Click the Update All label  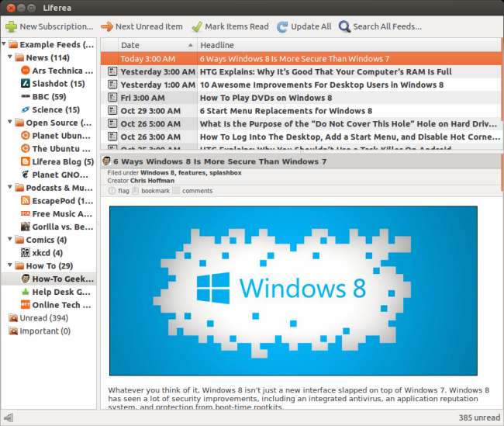pyautogui.click(x=311, y=26)
